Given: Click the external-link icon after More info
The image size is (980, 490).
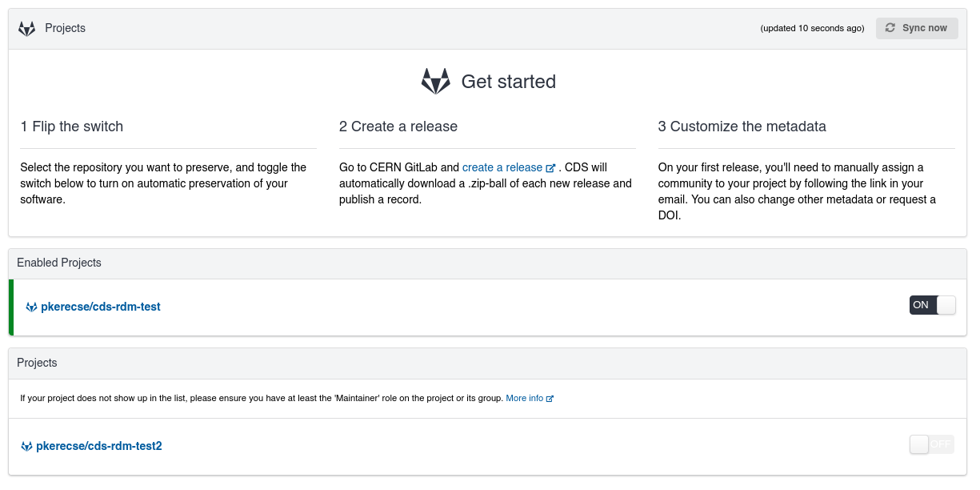Looking at the screenshot, I should 550,399.
